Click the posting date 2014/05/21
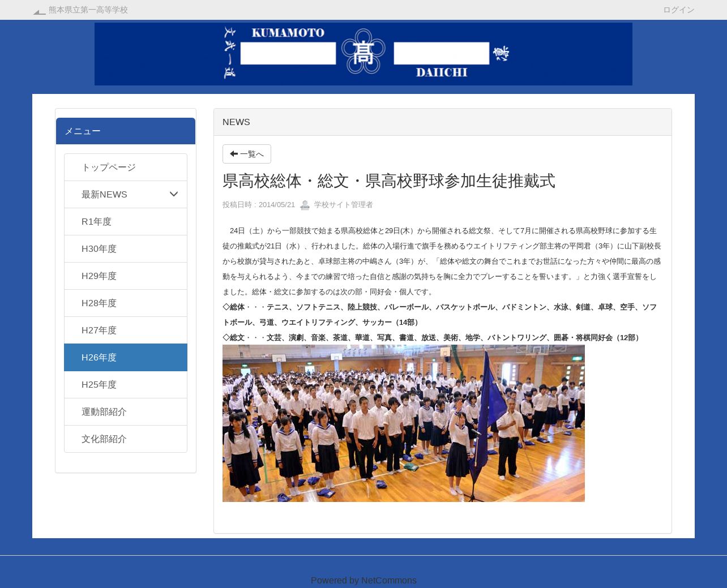 pyautogui.click(x=276, y=205)
